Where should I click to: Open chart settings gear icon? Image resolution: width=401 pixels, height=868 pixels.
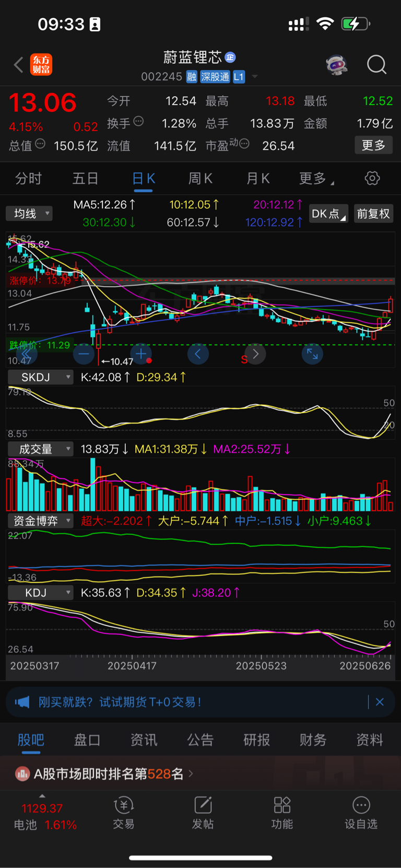pos(372,178)
